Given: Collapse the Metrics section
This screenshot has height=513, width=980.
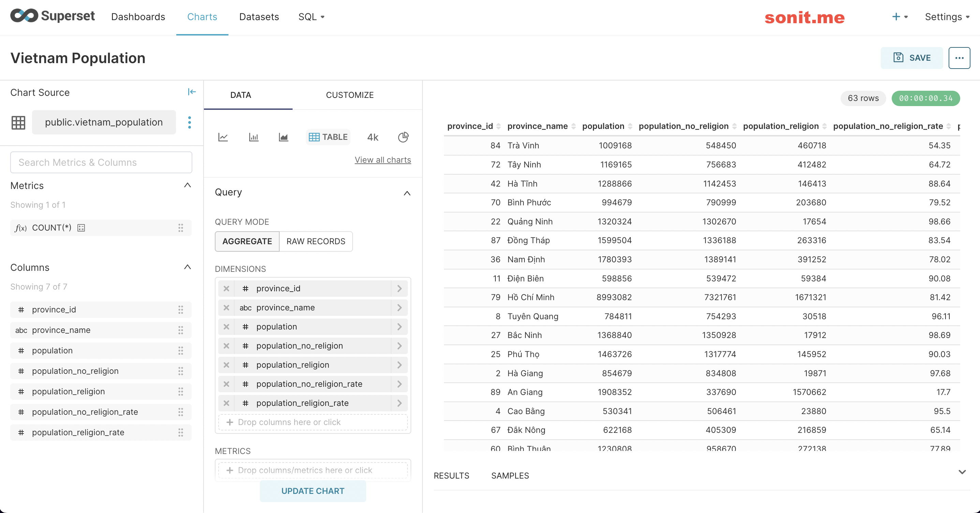Looking at the screenshot, I should pyautogui.click(x=187, y=185).
